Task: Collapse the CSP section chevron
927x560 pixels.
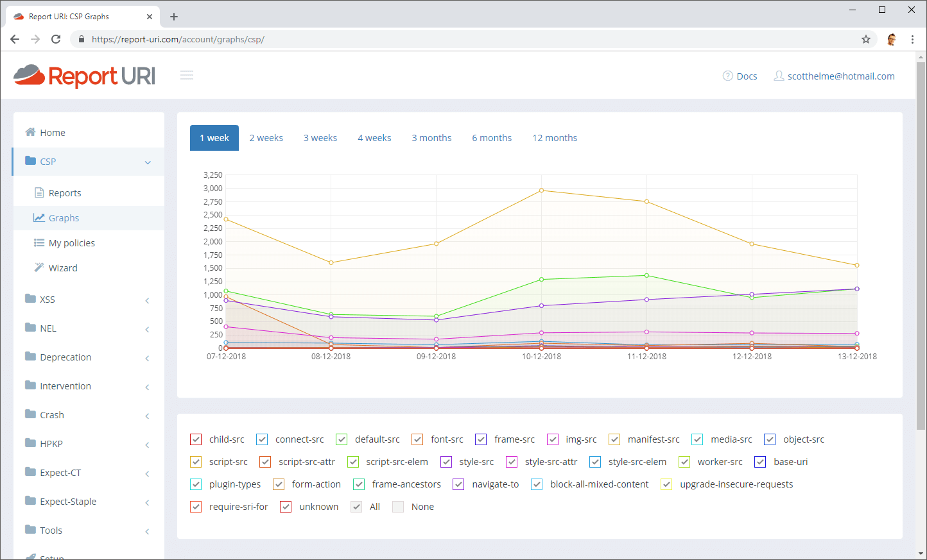Action: [x=148, y=162]
